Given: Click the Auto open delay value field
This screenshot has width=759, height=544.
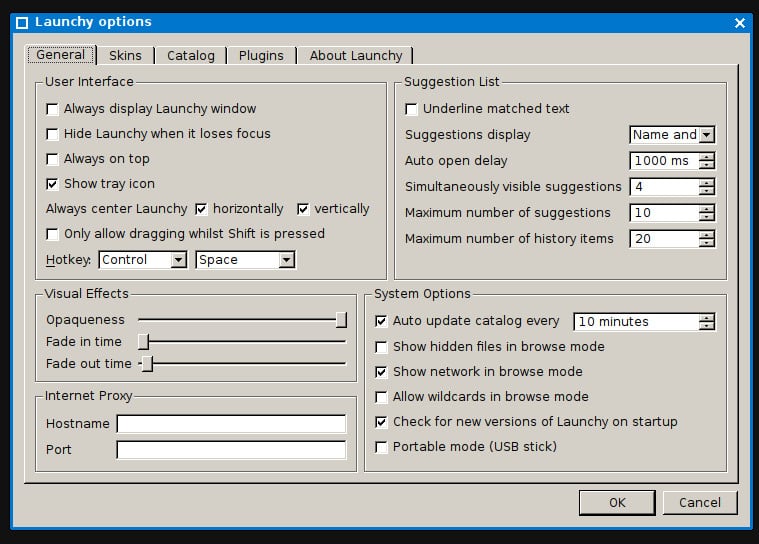Looking at the screenshot, I should (x=664, y=161).
